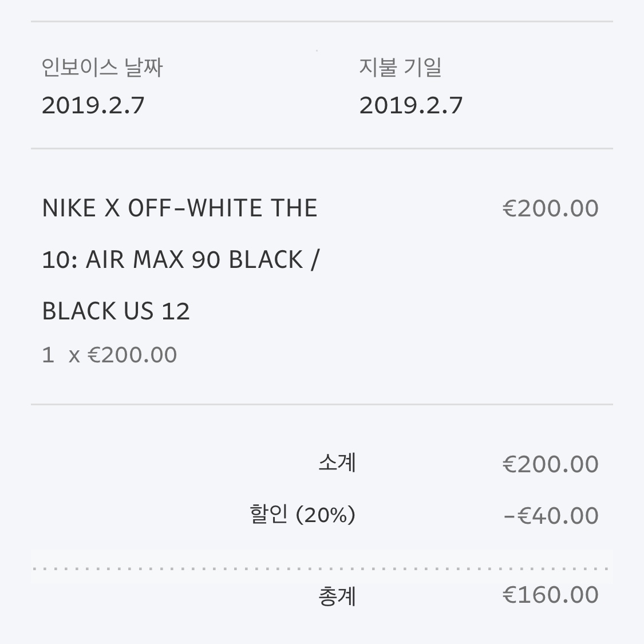The width and height of the screenshot is (644, 644).
Task: Click the €200.00 price beside the product name
Action: (550, 208)
